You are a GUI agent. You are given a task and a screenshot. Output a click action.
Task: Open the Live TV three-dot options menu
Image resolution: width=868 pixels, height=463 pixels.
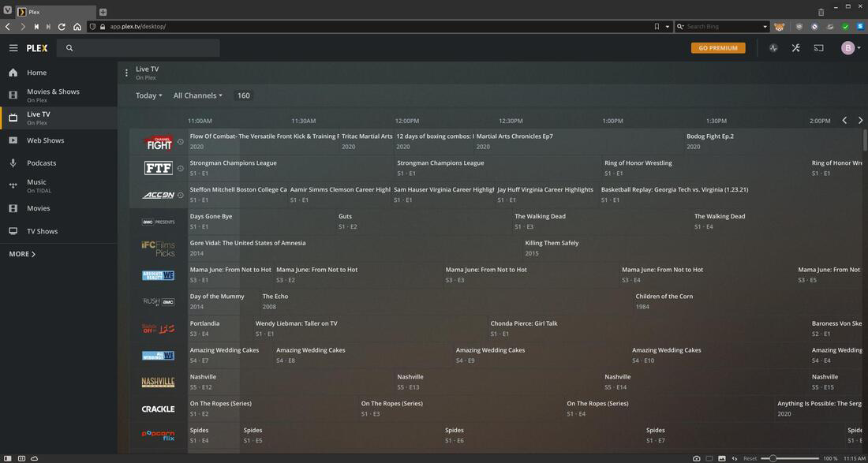126,73
